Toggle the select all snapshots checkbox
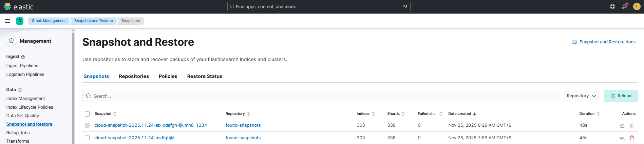The width and height of the screenshot is (644, 144). tap(87, 114)
